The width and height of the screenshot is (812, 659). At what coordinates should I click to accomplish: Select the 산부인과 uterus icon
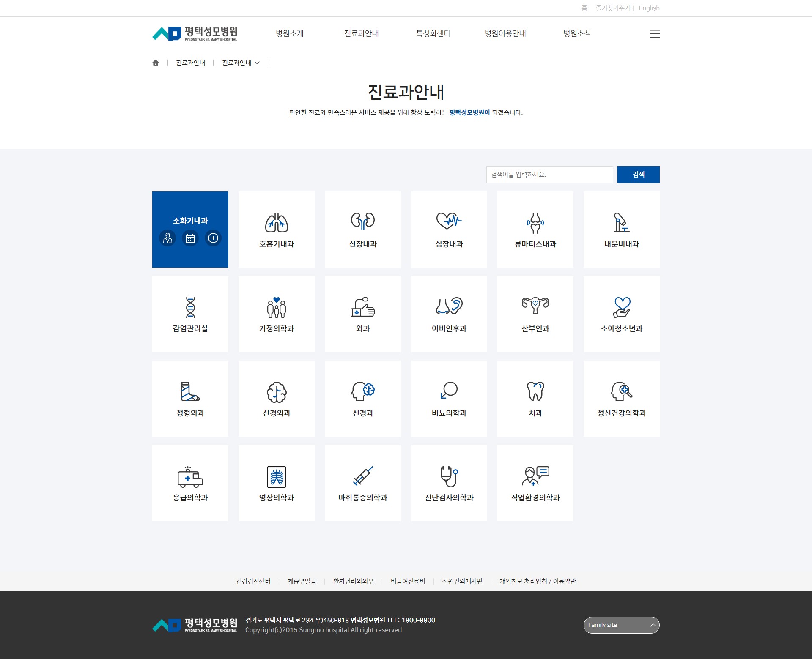point(535,306)
